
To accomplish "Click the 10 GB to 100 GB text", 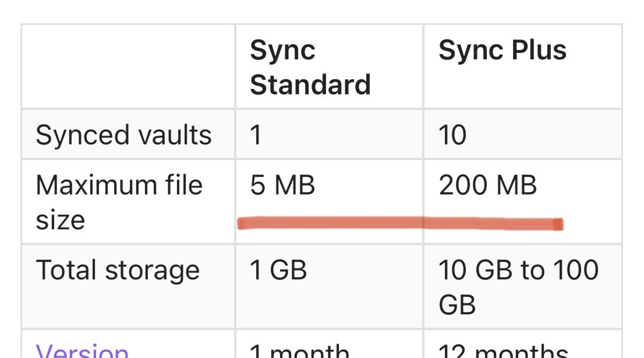I will 518,287.
